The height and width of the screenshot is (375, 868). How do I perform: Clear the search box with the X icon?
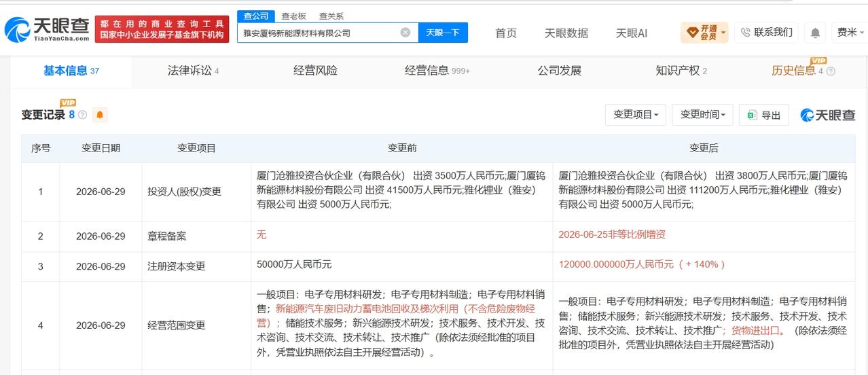pyautogui.click(x=405, y=32)
